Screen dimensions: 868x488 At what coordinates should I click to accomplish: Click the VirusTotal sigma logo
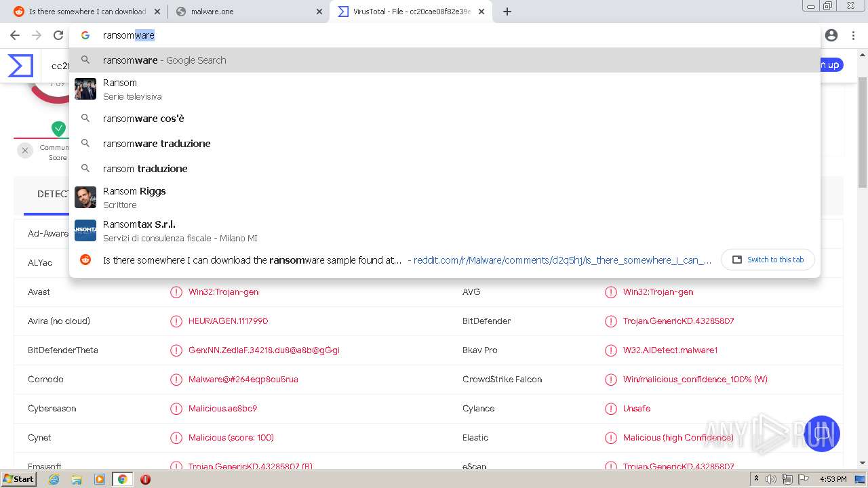(20, 66)
